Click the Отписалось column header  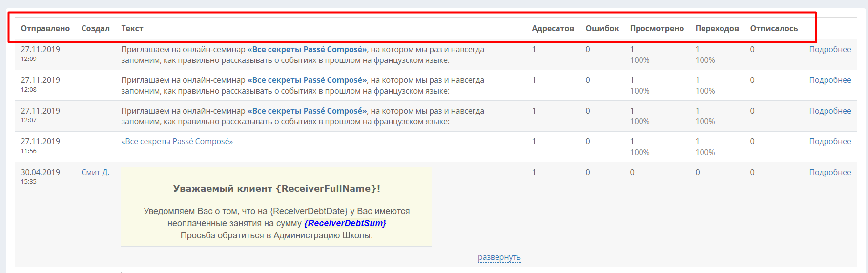[774, 28]
